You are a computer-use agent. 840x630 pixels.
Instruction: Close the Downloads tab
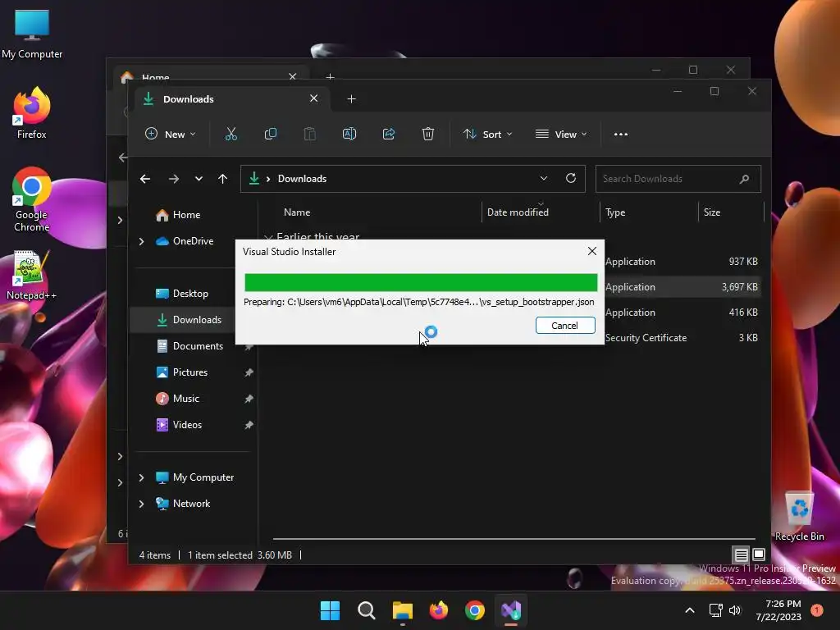[x=314, y=98]
